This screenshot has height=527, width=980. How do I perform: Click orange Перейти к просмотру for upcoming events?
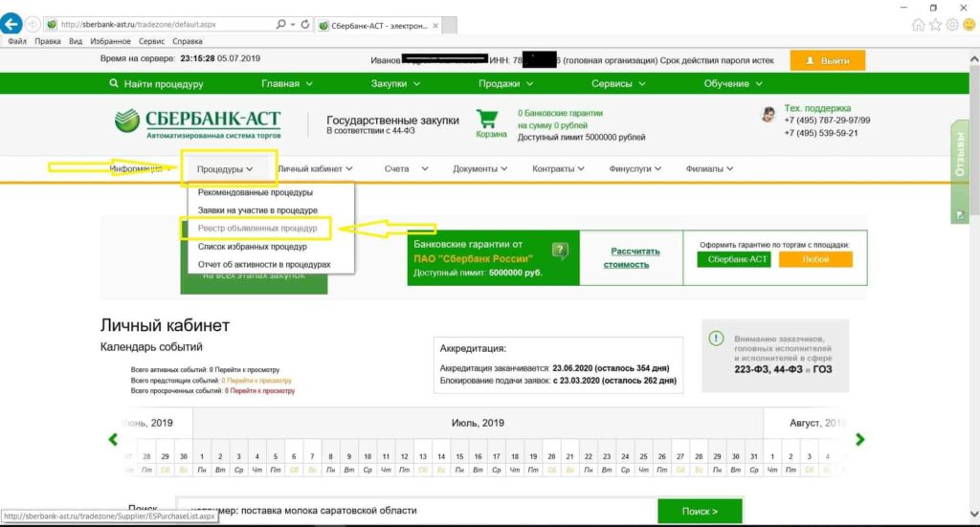[x=258, y=381]
